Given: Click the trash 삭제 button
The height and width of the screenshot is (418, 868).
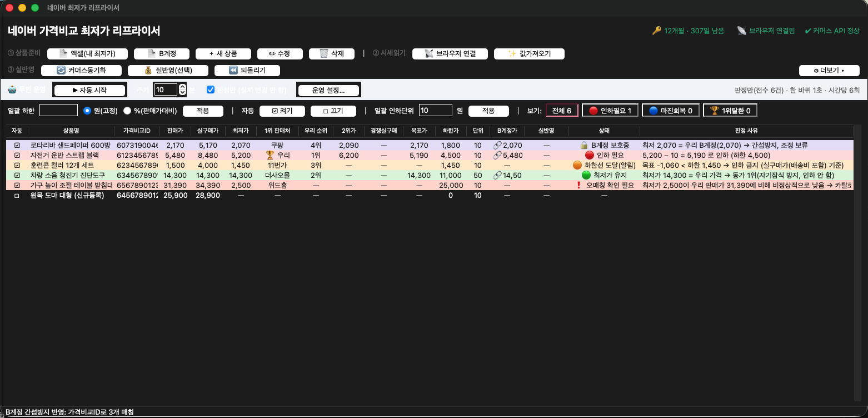Looking at the screenshot, I should pos(332,54).
